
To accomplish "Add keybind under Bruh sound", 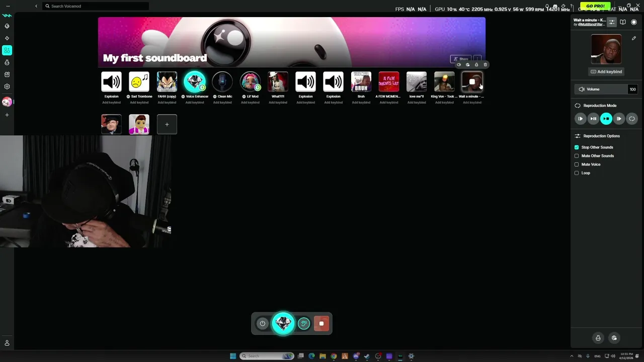I will 361,103.
